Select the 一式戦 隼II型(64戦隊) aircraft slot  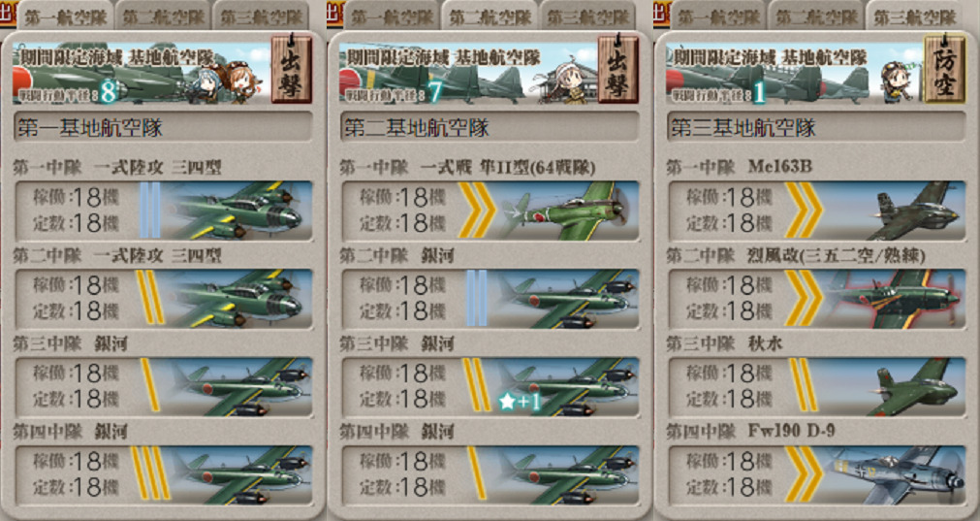490,211
